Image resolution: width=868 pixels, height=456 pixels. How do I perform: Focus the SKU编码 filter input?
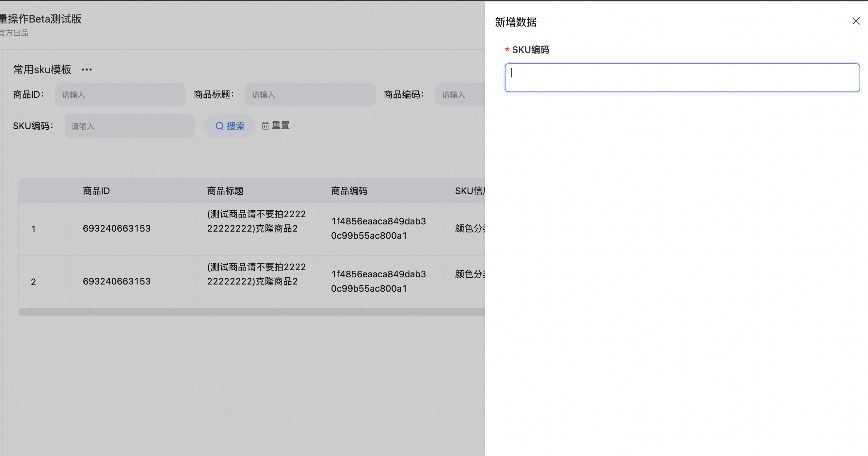130,126
